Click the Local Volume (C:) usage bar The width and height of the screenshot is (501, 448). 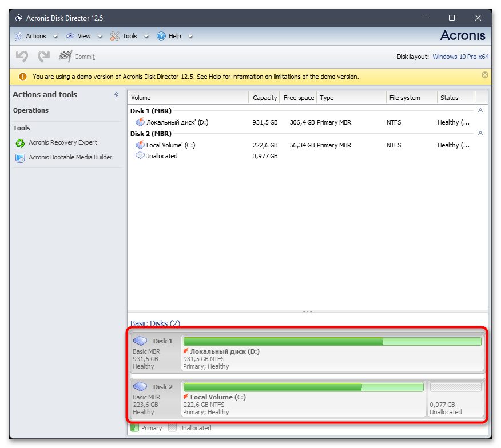(x=303, y=387)
